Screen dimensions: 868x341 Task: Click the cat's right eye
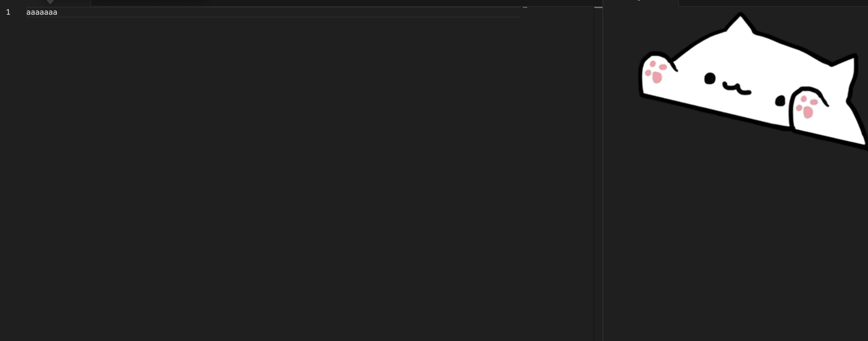780,101
